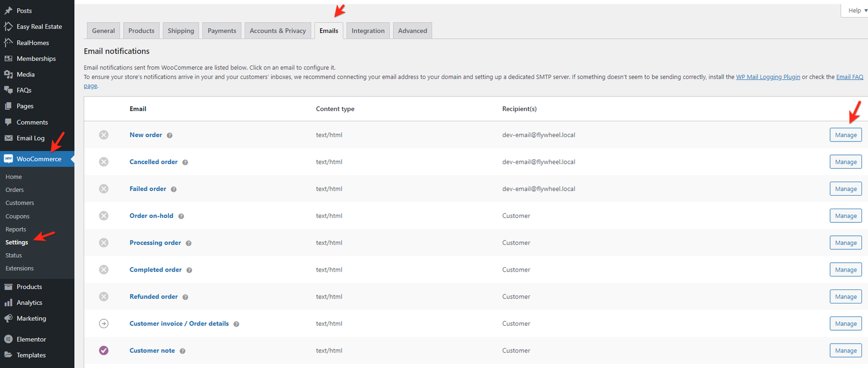Click the Elementor sidebar icon
Viewport: 868px width, 368px height.
click(x=8, y=339)
